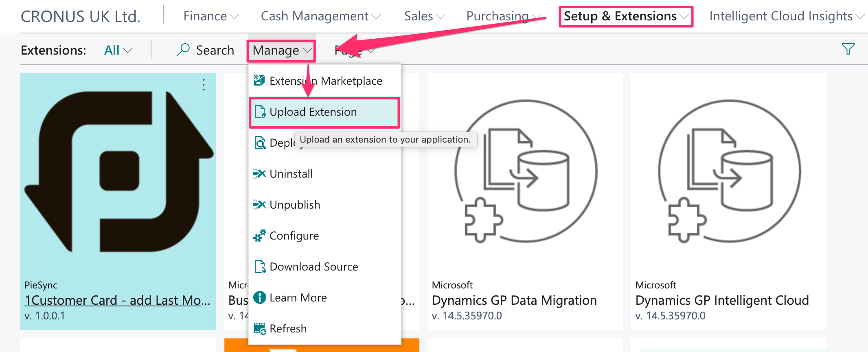The width and height of the screenshot is (868, 352).
Task: Change the Extensions All view filter
Action: pos(118,50)
